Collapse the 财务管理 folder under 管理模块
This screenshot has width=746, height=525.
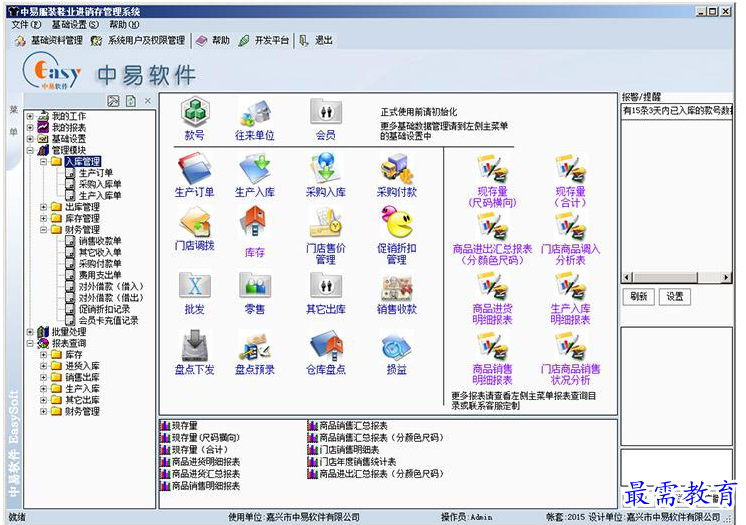pos(43,230)
